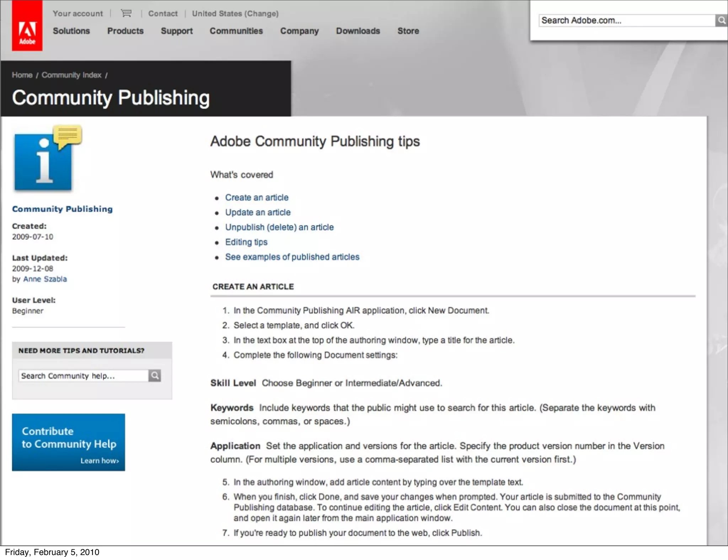Open the shopping cart icon

click(126, 14)
